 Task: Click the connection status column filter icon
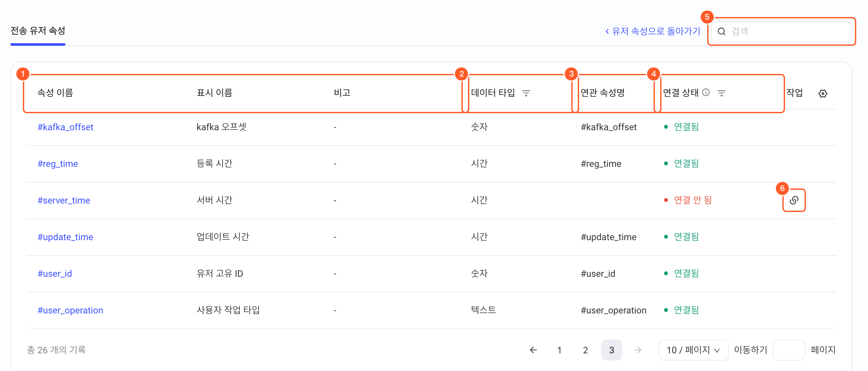point(721,93)
